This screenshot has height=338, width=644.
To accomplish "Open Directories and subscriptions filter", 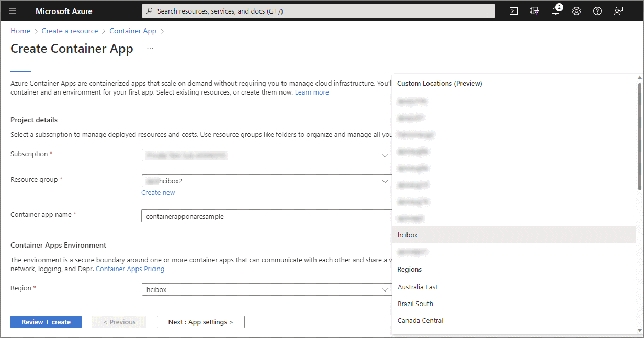I will point(535,11).
